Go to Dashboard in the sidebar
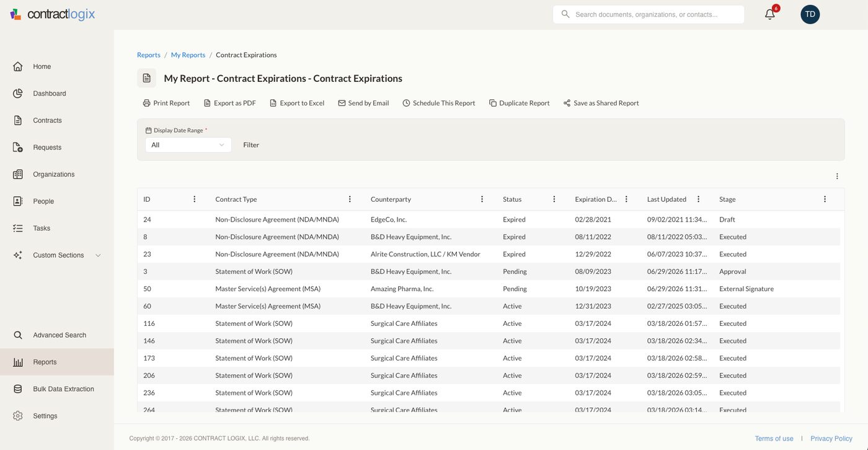This screenshot has width=868, height=450. point(50,94)
